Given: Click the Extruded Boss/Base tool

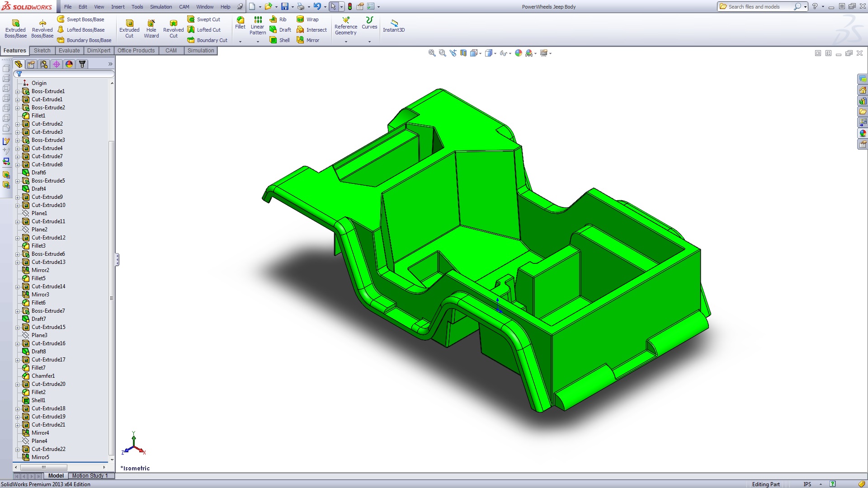Looking at the screenshot, I should coord(15,28).
